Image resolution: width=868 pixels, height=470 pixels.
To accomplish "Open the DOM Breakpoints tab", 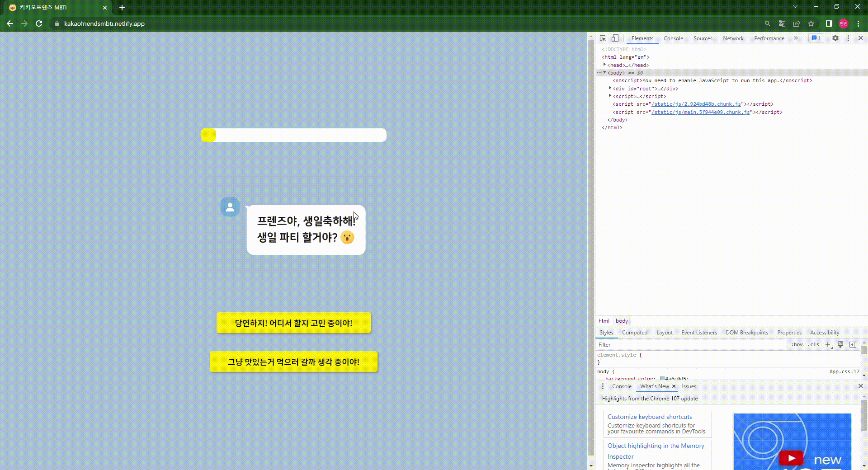I will [x=747, y=333].
